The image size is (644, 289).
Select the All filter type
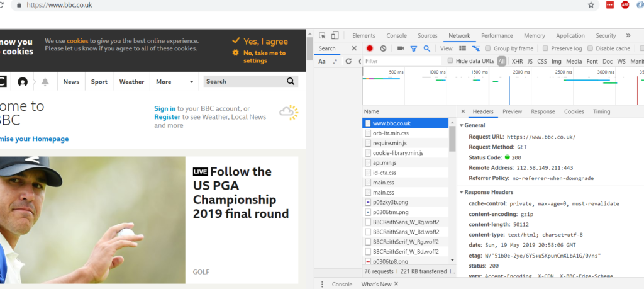[x=501, y=61]
